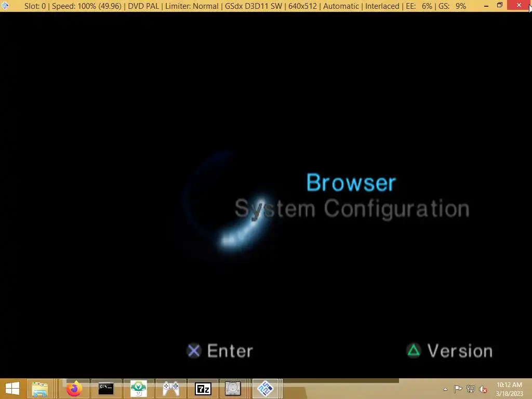Click 'Limiter: Normal' in the title bar
The height and width of the screenshot is (399, 532).
click(192, 6)
